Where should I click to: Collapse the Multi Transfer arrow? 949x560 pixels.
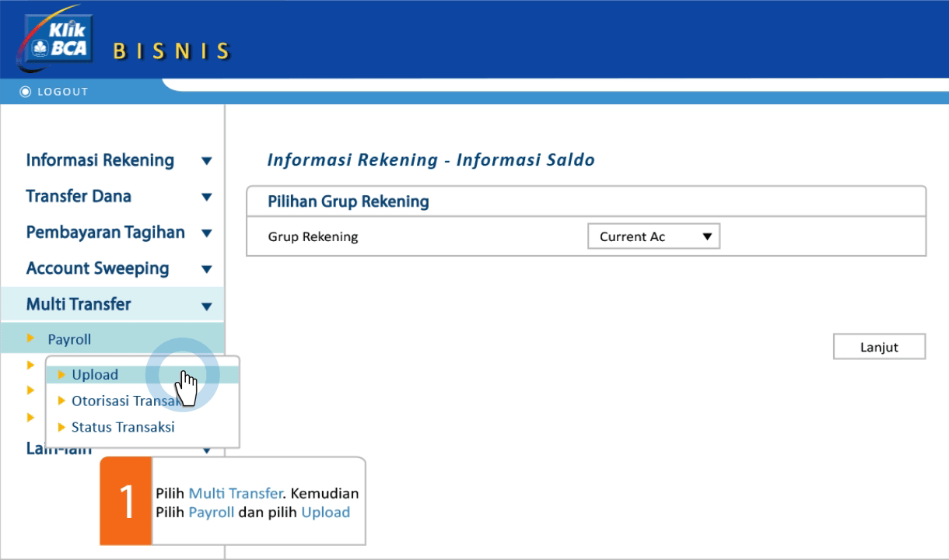tap(206, 306)
